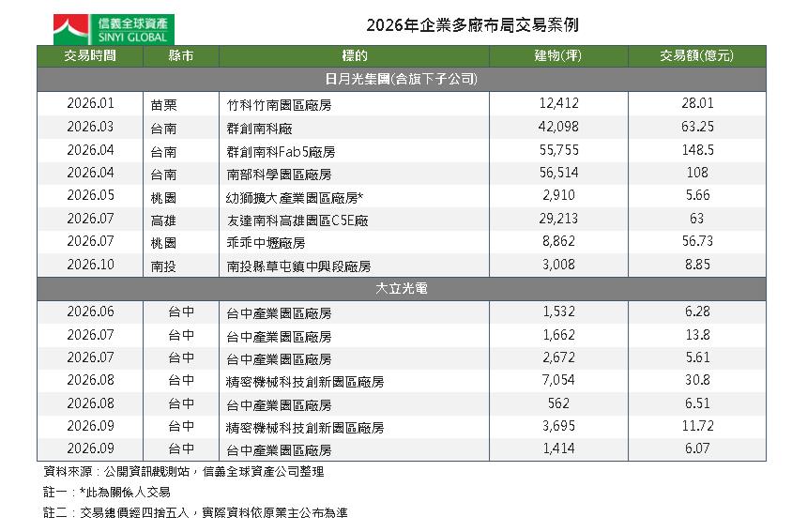Click the 11.72 amount cell
Screen dimensions: 807x532
(697, 426)
